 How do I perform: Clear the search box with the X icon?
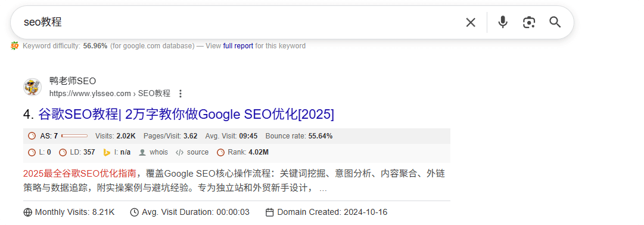coord(470,22)
